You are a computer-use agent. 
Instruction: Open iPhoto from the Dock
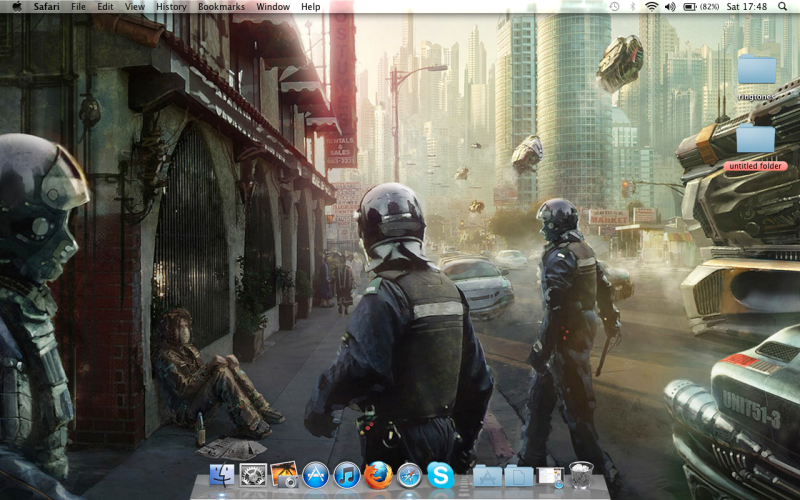(284, 475)
